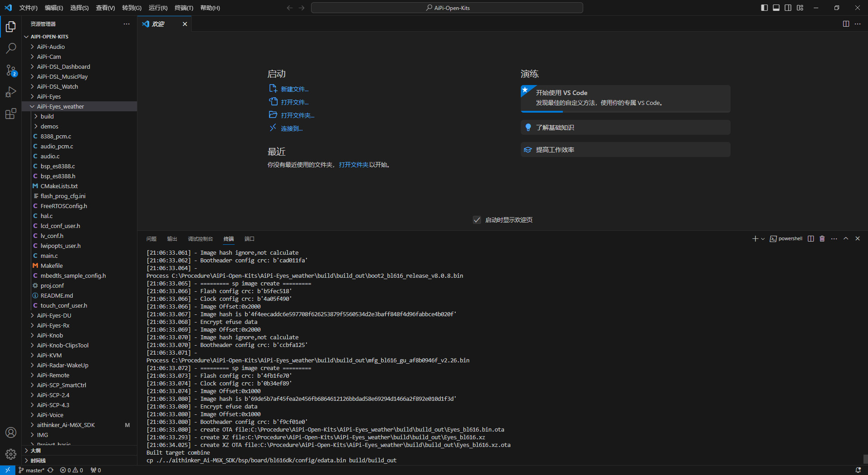Close the terminal panel
Image resolution: width=868 pixels, height=475 pixels.
[858, 239]
